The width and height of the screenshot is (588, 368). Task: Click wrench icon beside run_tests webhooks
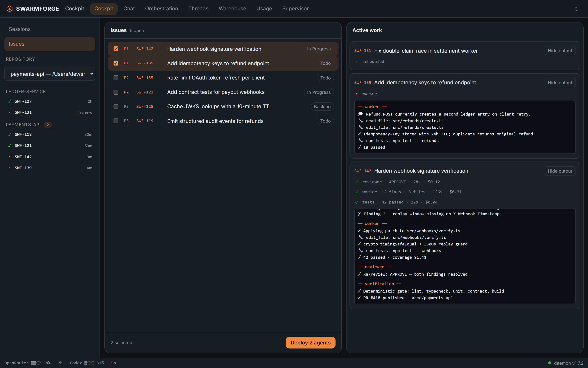(x=360, y=251)
